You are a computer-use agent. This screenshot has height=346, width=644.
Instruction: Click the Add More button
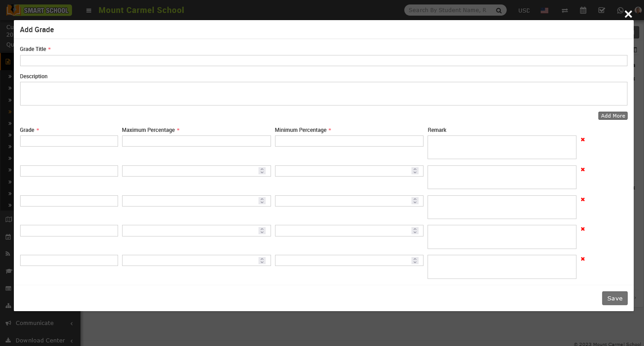point(613,115)
